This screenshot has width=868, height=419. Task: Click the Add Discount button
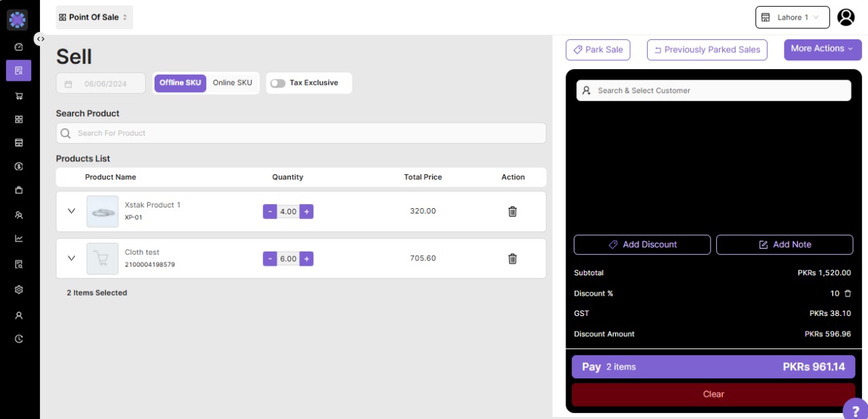point(642,245)
